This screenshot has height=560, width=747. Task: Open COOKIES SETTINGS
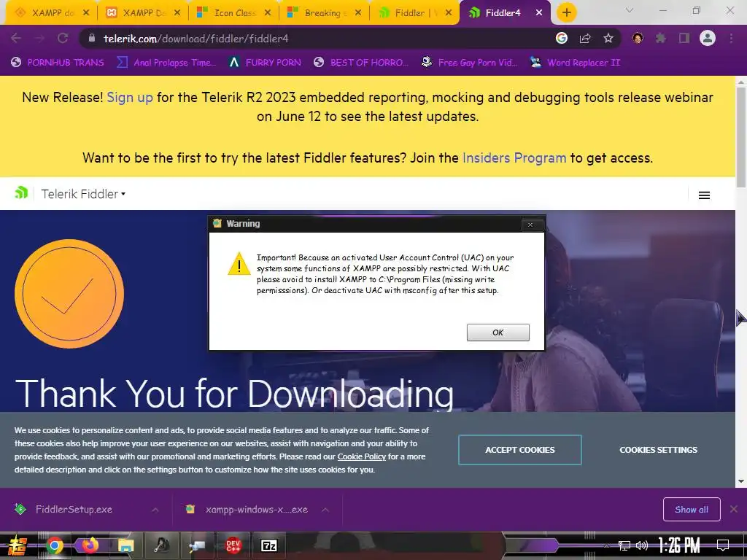click(659, 449)
